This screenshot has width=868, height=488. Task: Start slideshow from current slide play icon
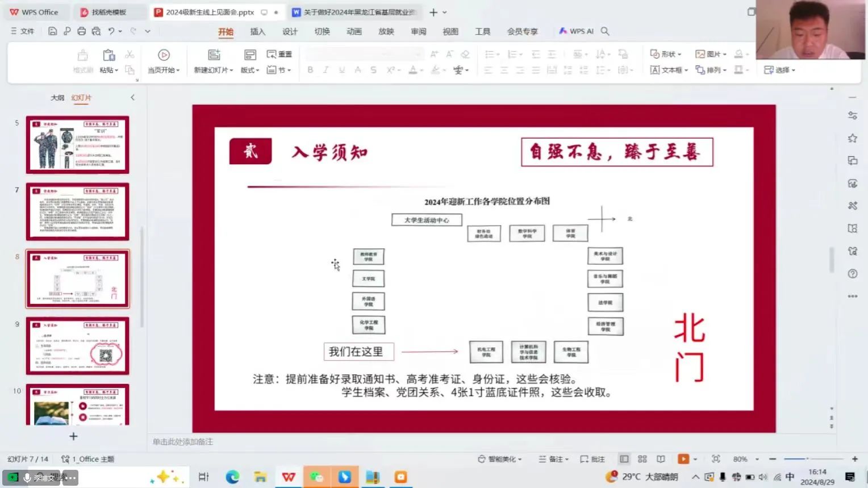click(164, 55)
